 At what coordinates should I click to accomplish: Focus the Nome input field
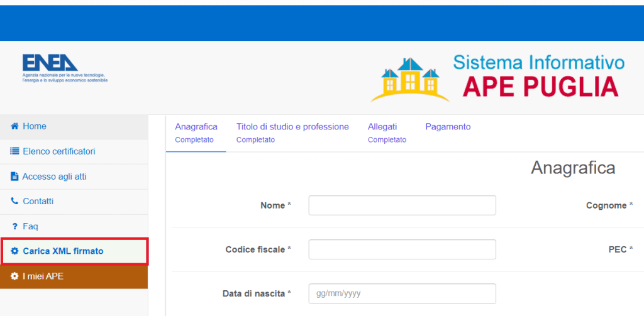[402, 205]
